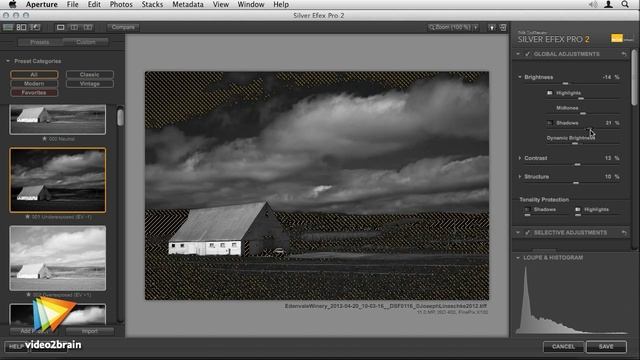640x360 pixels.
Task: Toggle the Selective Adjustments checkmark
Action: pyautogui.click(x=527, y=233)
